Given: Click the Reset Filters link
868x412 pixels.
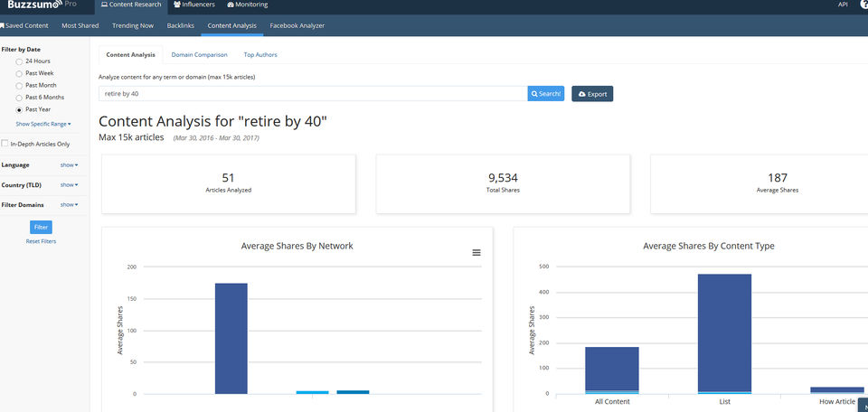Looking at the screenshot, I should (41, 241).
